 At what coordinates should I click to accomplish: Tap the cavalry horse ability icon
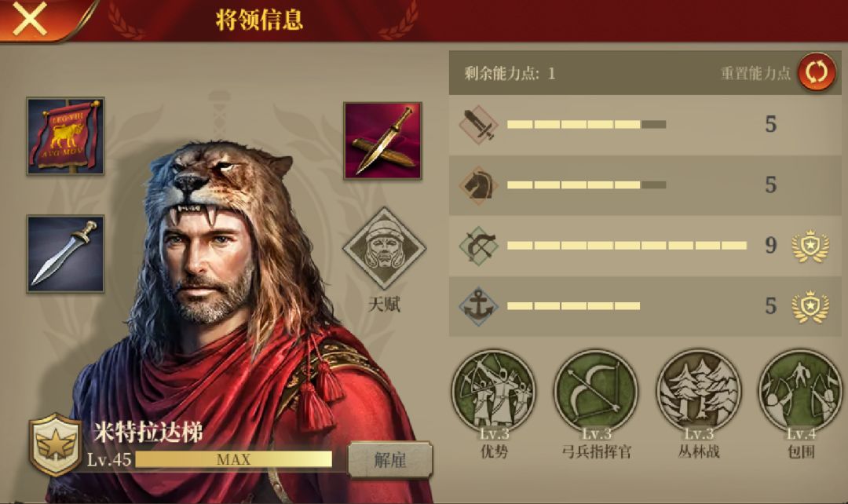(x=479, y=185)
